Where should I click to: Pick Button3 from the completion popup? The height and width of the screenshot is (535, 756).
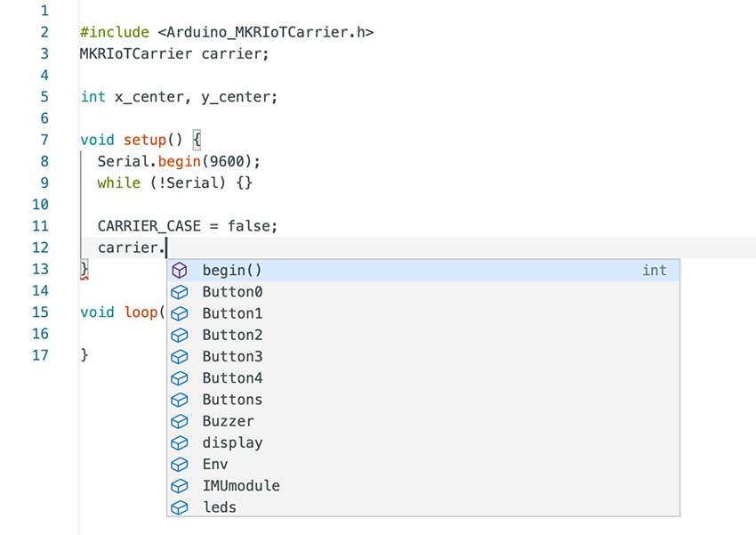(232, 357)
